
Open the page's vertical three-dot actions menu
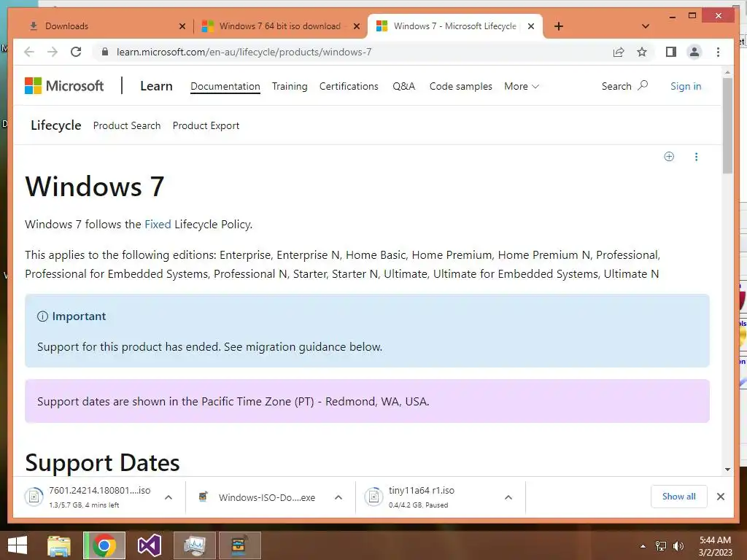(x=696, y=157)
